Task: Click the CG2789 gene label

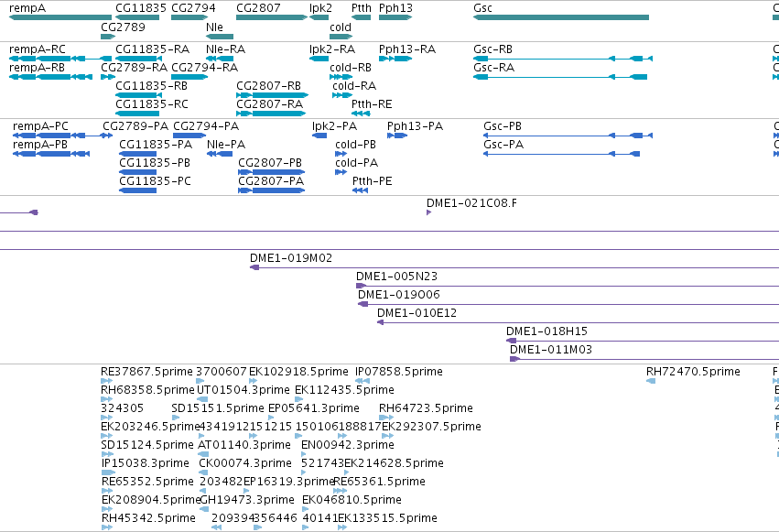Action: click(x=124, y=27)
